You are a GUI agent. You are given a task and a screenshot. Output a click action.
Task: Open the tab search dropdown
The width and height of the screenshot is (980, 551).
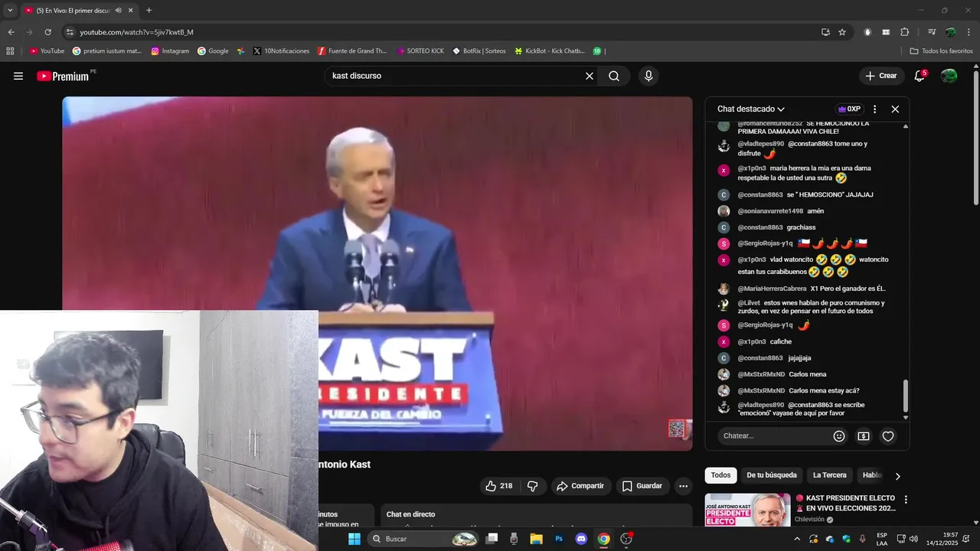point(10,11)
